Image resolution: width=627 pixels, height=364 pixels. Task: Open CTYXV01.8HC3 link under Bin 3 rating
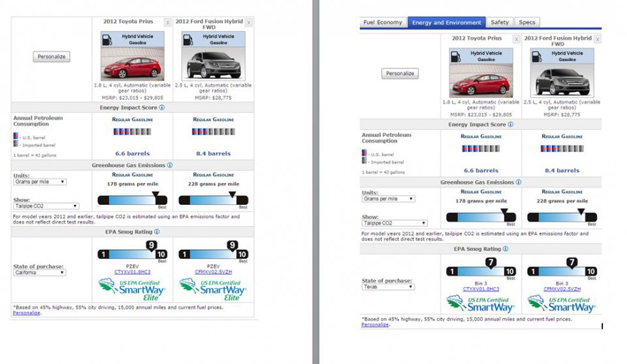481,288
